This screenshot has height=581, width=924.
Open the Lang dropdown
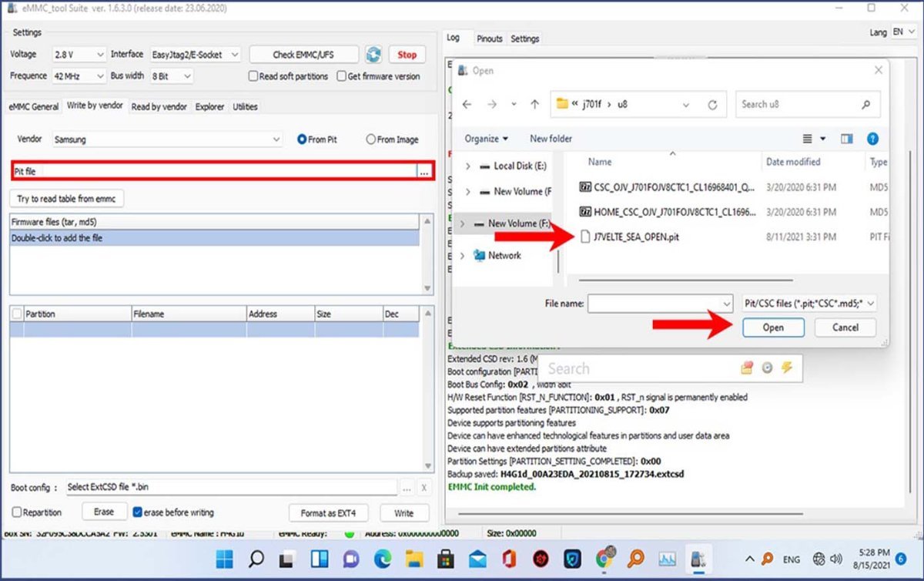pyautogui.click(x=904, y=32)
